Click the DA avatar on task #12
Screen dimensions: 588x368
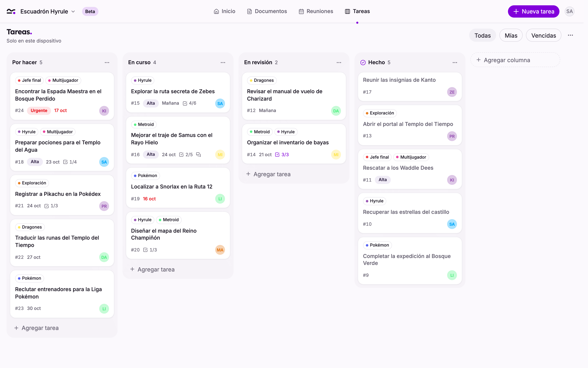tap(336, 111)
